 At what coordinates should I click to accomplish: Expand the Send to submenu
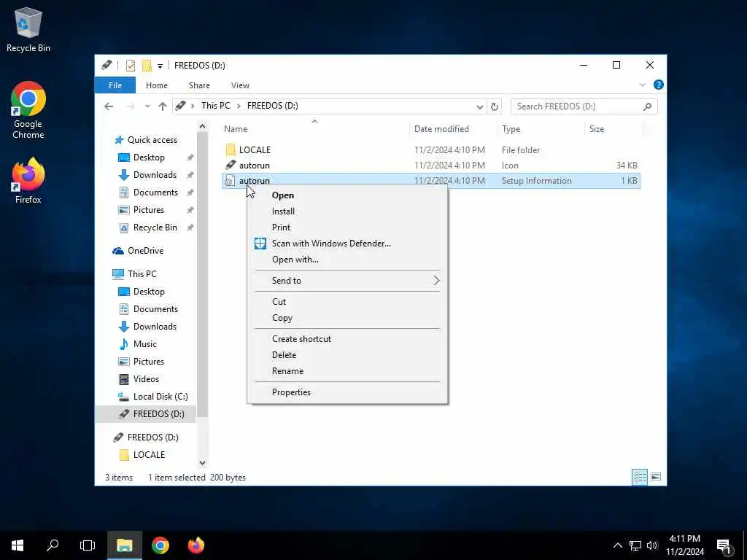click(348, 281)
